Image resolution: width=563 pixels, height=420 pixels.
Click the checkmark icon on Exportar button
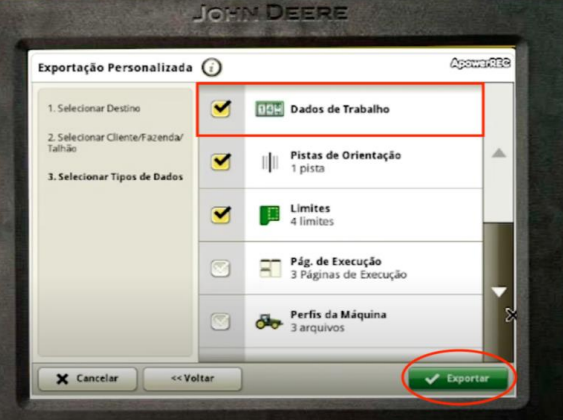[432, 379]
